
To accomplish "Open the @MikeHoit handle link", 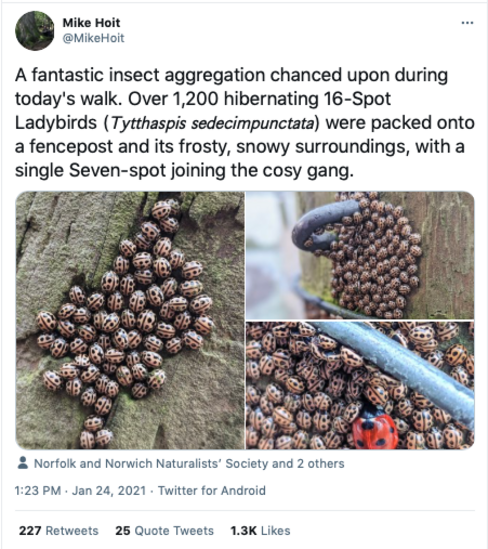I will [93, 38].
